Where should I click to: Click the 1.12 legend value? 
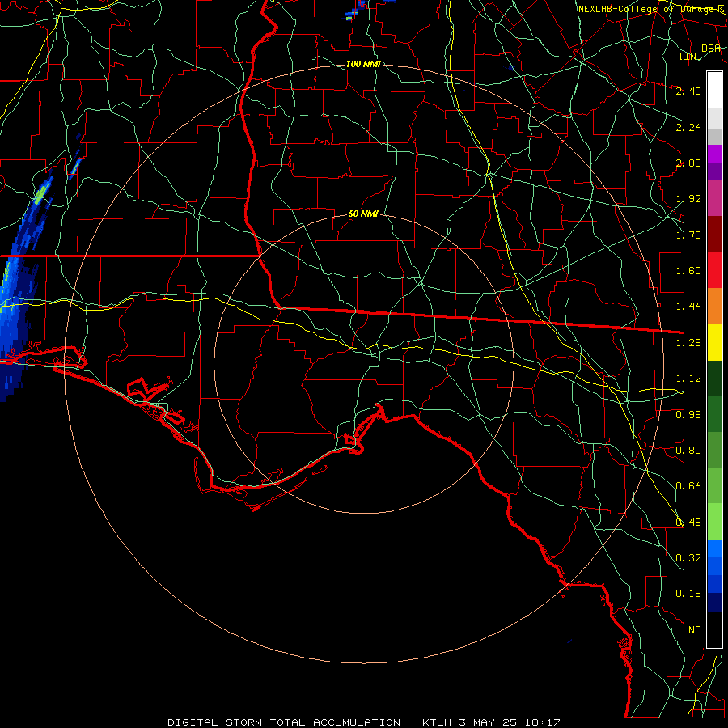tap(688, 379)
